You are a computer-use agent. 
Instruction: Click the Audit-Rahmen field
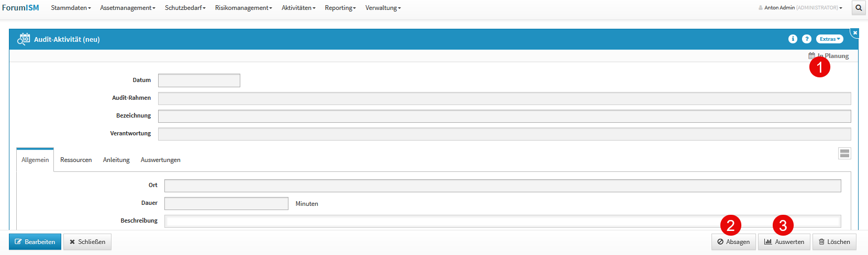(504, 98)
